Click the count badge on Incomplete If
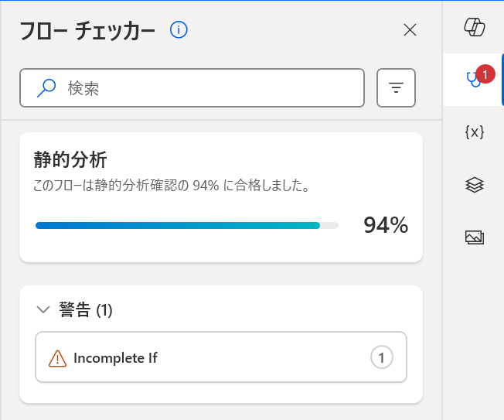The height and width of the screenshot is (420, 504). point(381,357)
